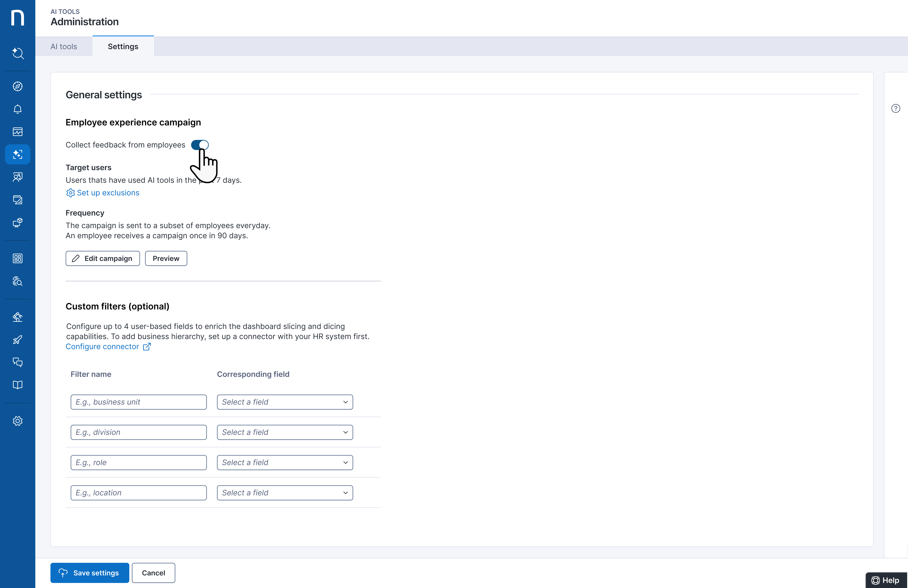
Task: Select the Settings tab
Action: [x=123, y=46]
